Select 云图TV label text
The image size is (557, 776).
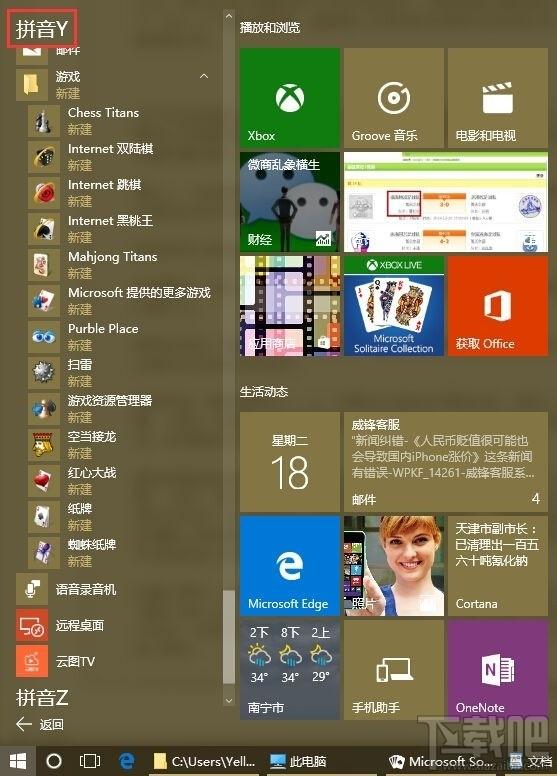[x=75, y=661]
